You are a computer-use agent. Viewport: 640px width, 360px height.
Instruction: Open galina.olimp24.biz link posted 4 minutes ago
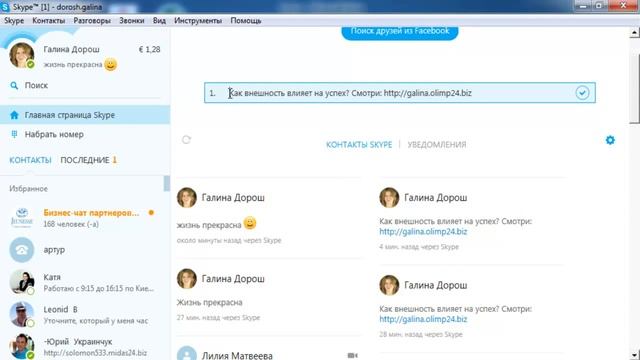click(x=423, y=231)
